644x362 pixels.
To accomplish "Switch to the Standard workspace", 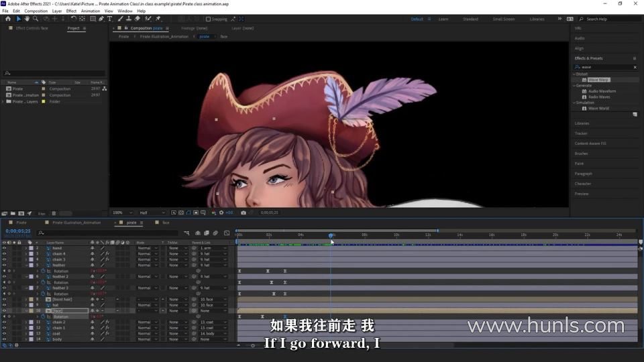I will (470, 19).
